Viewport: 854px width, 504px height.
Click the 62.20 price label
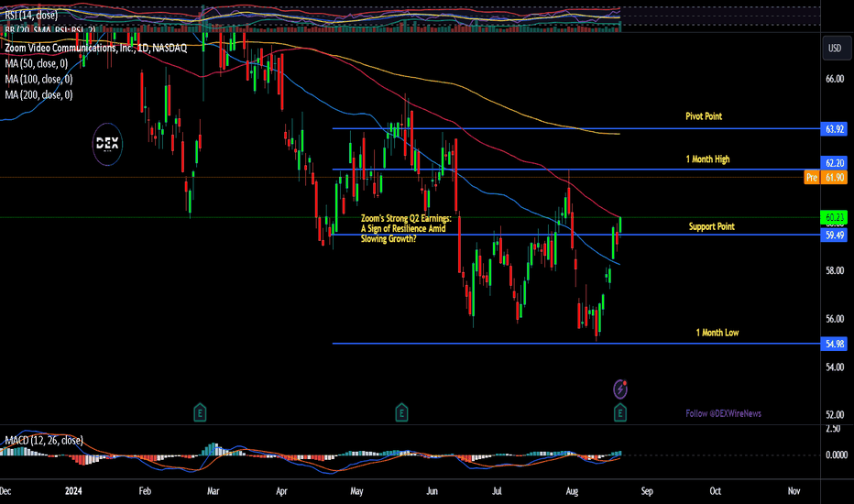(834, 163)
